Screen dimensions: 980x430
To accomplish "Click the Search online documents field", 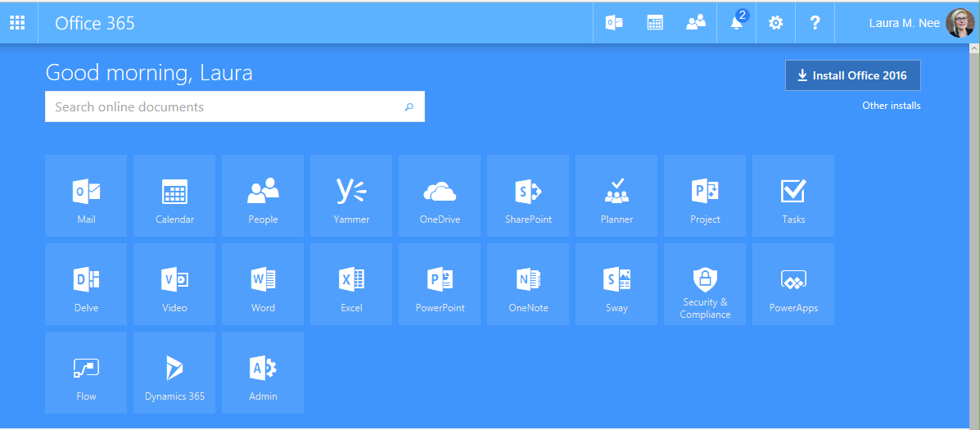I will (x=221, y=106).
